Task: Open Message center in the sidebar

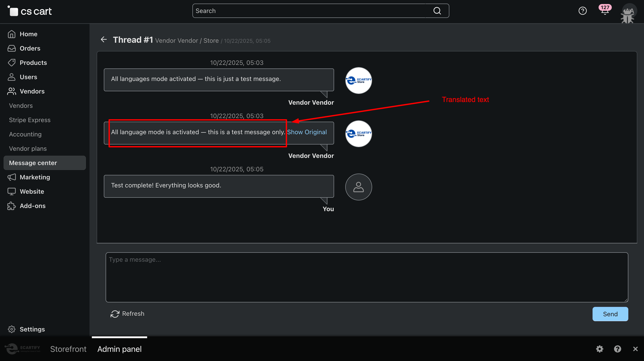Action: 33,163
